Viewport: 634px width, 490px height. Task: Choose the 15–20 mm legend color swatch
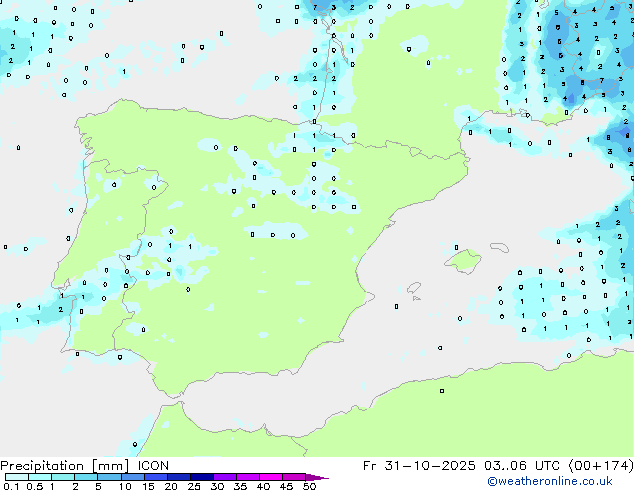(x=155, y=477)
